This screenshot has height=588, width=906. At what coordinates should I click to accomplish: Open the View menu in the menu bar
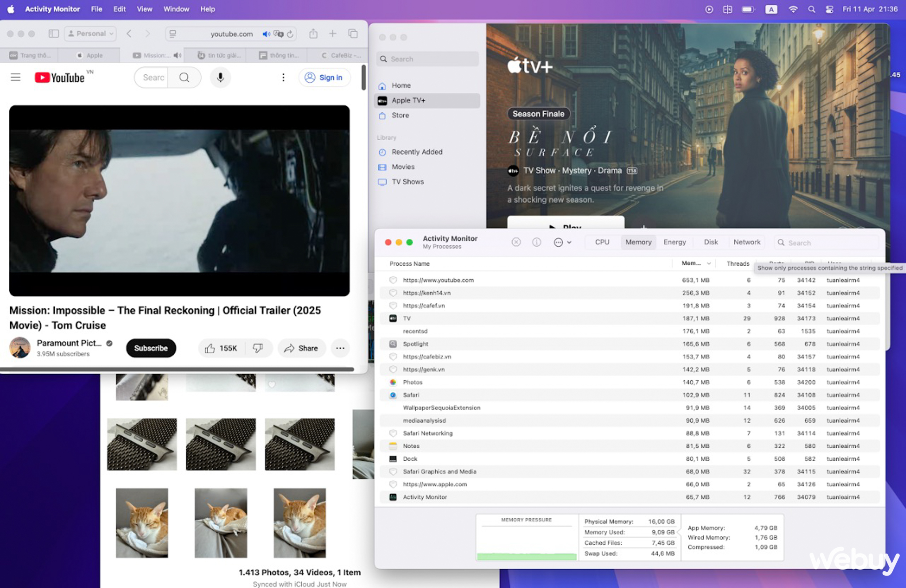[144, 9]
